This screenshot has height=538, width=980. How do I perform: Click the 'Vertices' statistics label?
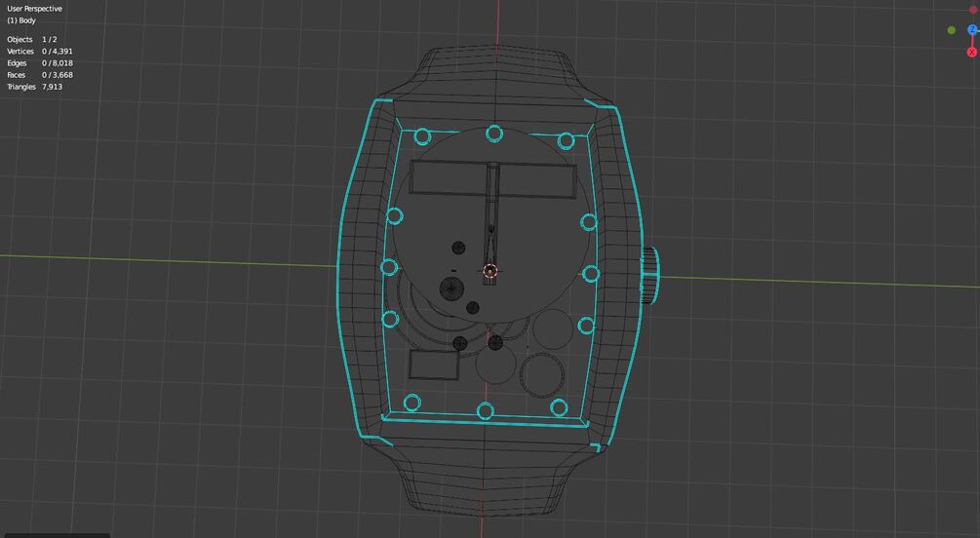(x=20, y=52)
